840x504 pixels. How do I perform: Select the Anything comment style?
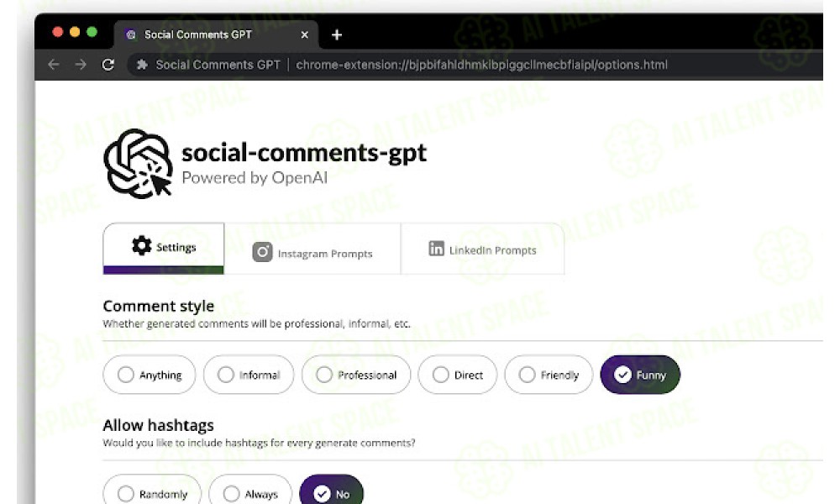click(x=149, y=375)
